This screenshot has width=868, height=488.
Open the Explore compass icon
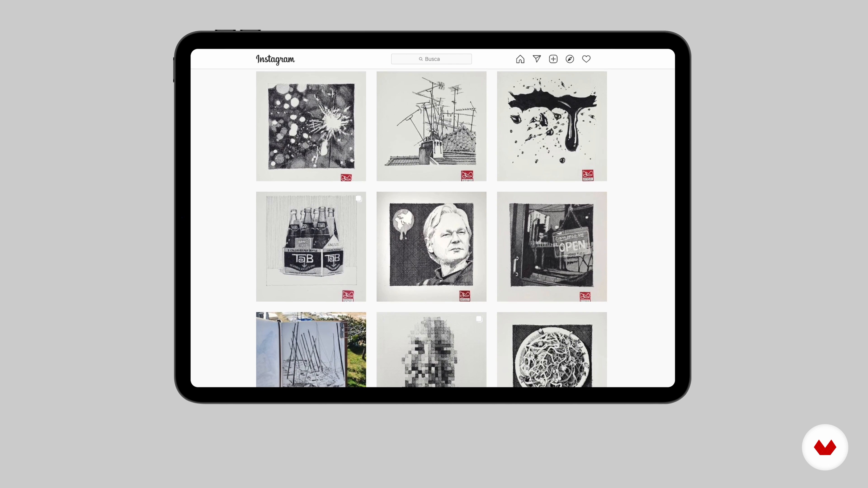click(569, 59)
